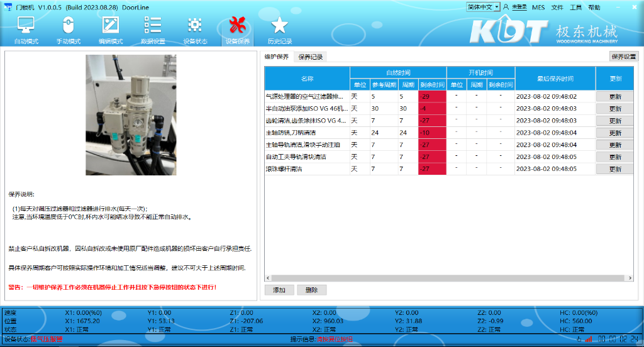The image size is (644, 347).
Task: Open the 帮助 (Help) menu
Action: (x=594, y=8)
